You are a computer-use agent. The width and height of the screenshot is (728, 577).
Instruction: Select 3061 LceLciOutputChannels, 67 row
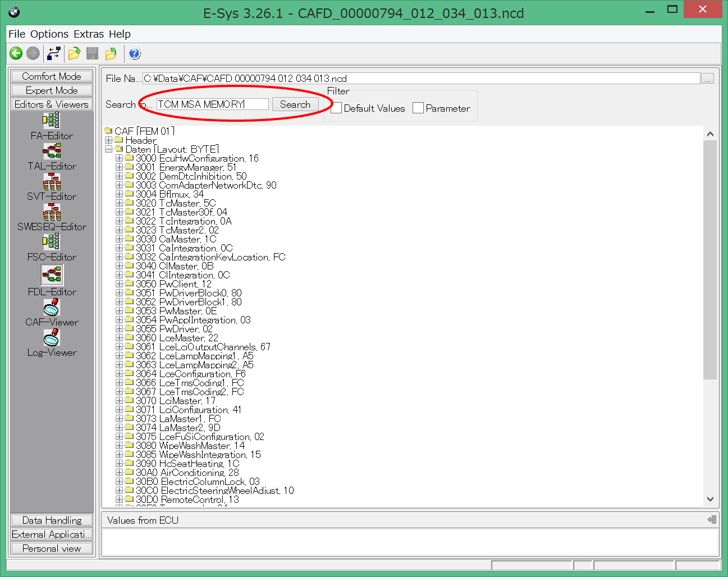[203, 347]
